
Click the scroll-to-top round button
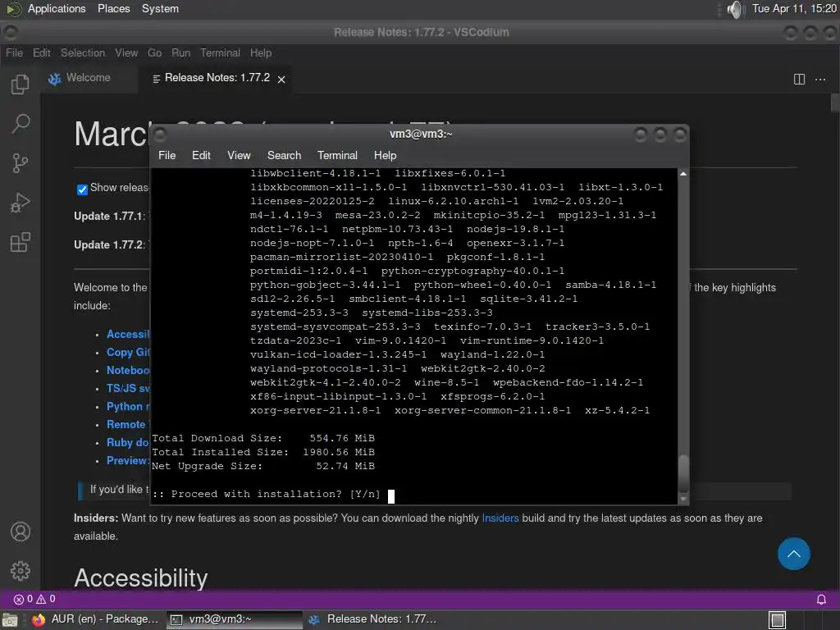(x=793, y=554)
